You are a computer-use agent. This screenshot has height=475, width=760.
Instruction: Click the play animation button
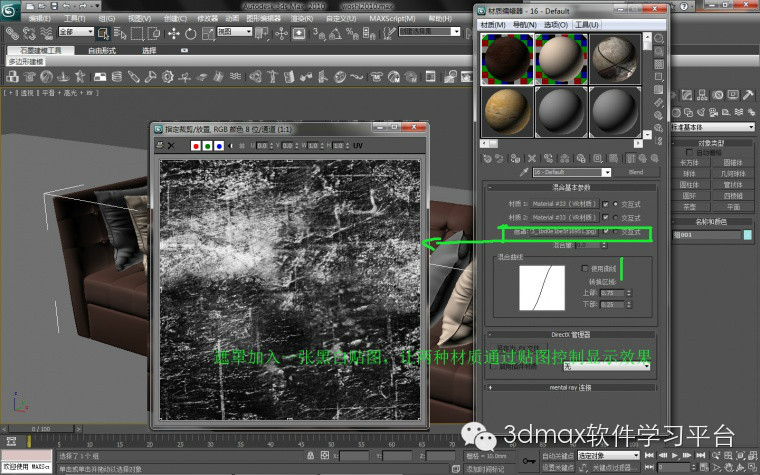click(675, 455)
